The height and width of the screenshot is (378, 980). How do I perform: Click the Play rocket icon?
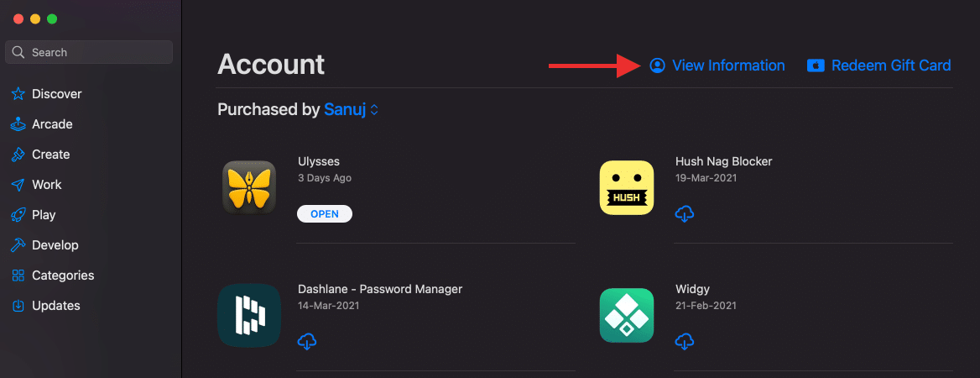click(18, 215)
